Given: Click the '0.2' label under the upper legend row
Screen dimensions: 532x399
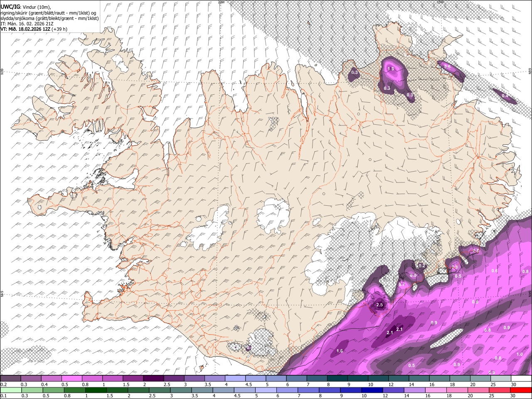Looking at the screenshot, I should pyautogui.click(x=3, y=384).
